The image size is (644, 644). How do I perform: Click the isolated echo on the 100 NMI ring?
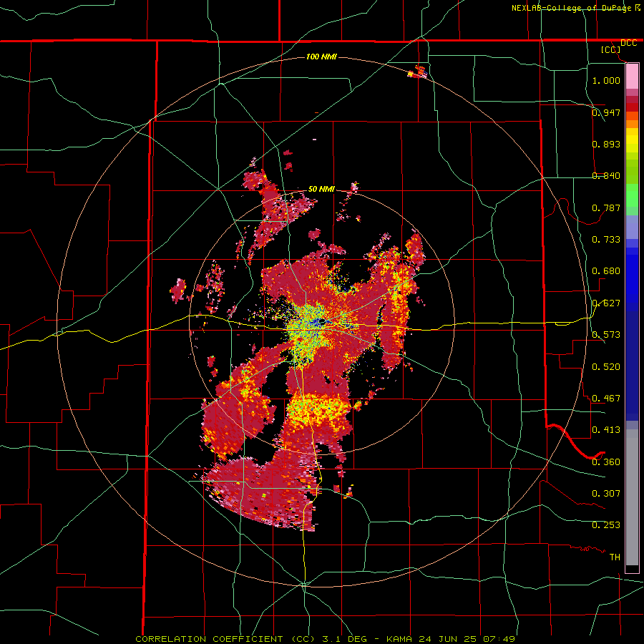point(418,72)
